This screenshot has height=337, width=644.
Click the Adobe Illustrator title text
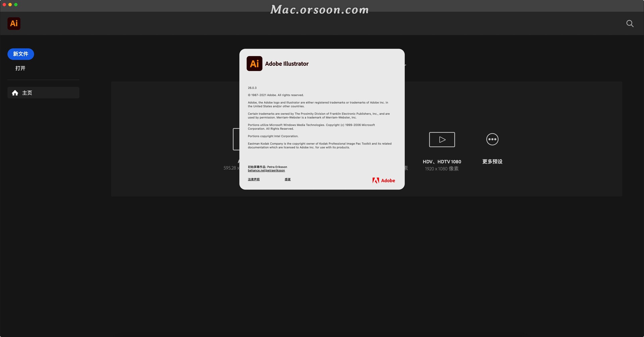(287, 64)
